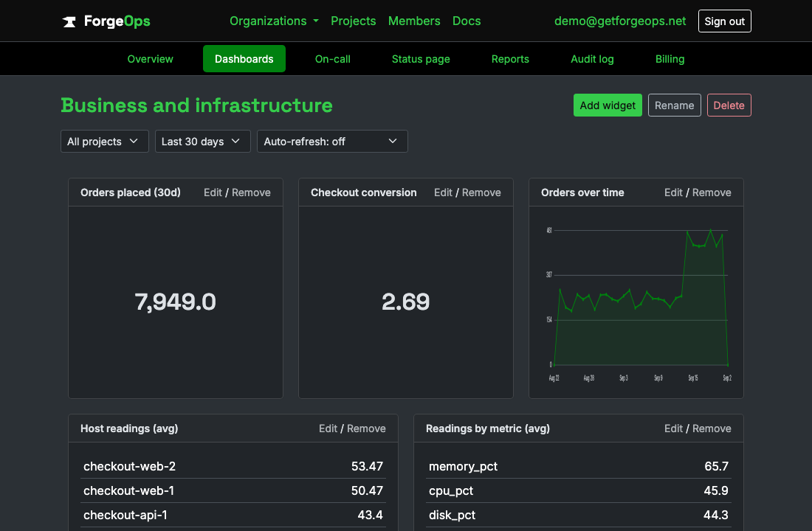Click the 2.69 conversion value

point(405,302)
